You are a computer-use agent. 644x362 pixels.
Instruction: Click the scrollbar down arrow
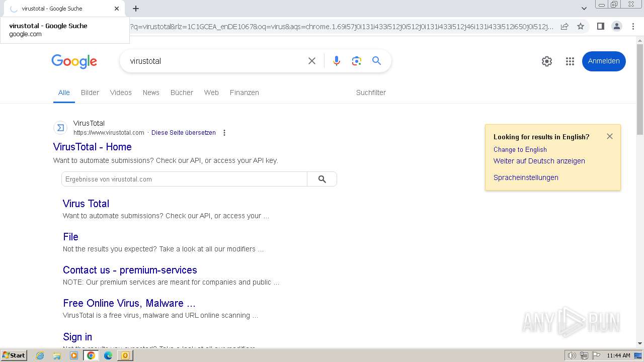(640, 343)
